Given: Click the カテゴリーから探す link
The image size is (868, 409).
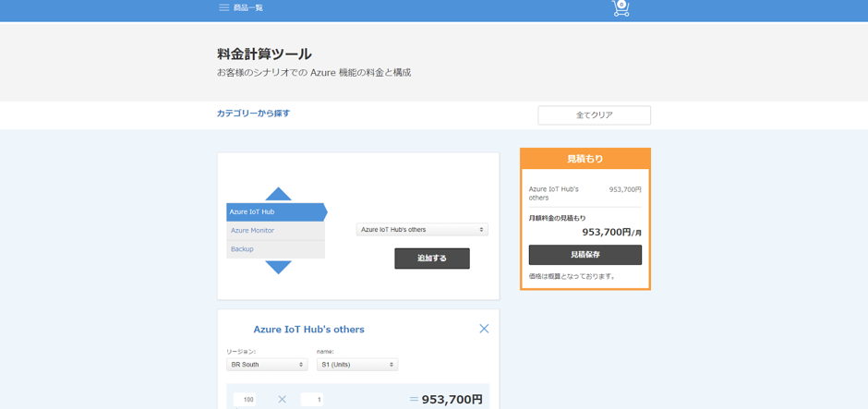Looking at the screenshot, I should coord(253,114).
